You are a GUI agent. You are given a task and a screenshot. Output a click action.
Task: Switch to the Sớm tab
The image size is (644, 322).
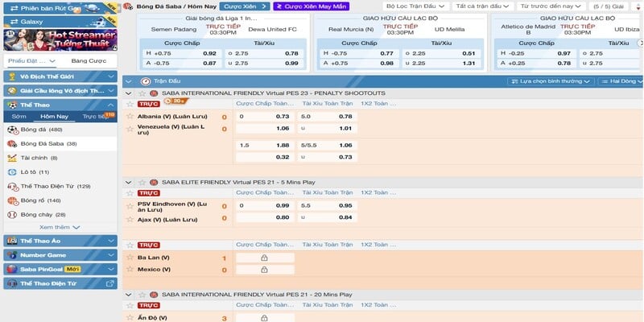[19, 117]
